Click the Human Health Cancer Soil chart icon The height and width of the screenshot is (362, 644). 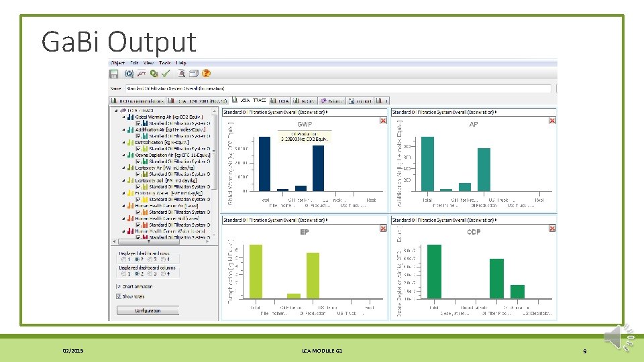click(130, 219)
